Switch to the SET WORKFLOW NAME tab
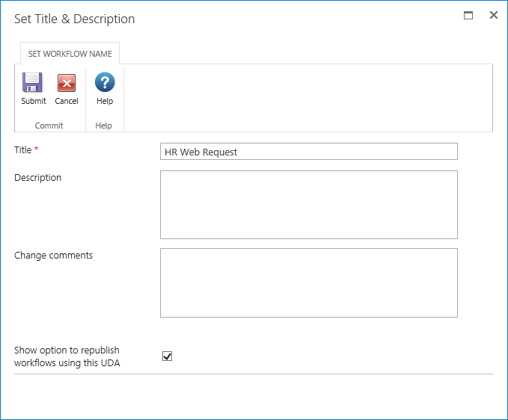 70,54
